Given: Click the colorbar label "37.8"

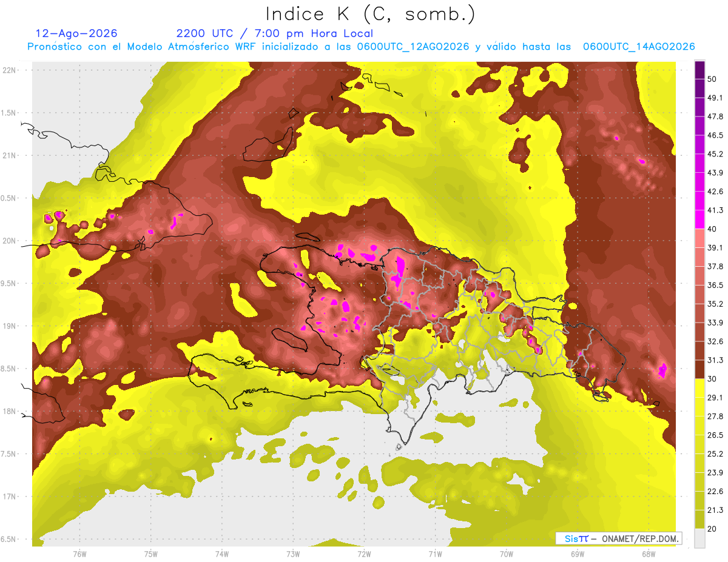Looking at the screenshot, I should click(715, 266).
